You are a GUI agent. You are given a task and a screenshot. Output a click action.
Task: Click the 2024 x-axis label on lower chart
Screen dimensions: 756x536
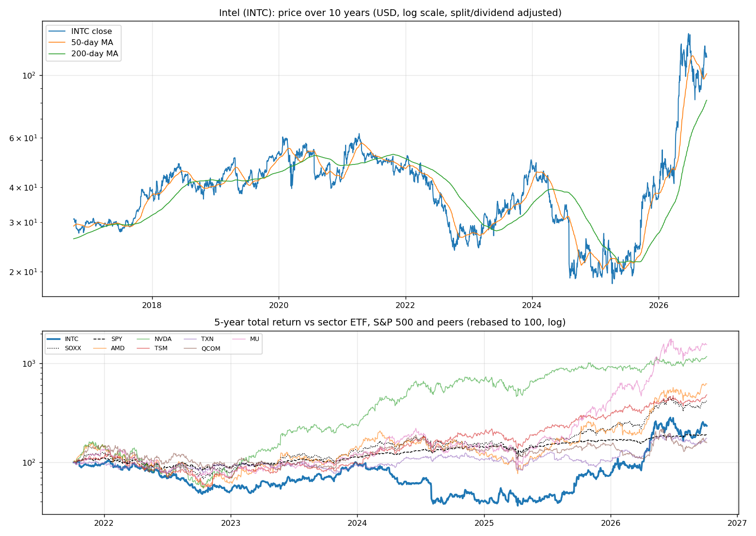[357, 523]
